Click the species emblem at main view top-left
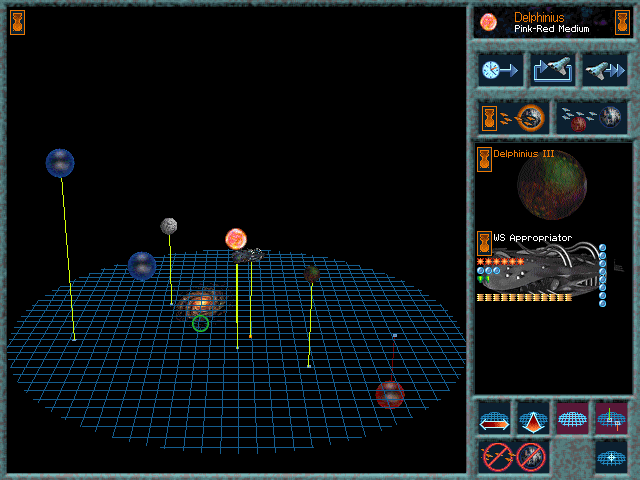The width and height of the screenshot is (640, 480). (x=17, y=22)
